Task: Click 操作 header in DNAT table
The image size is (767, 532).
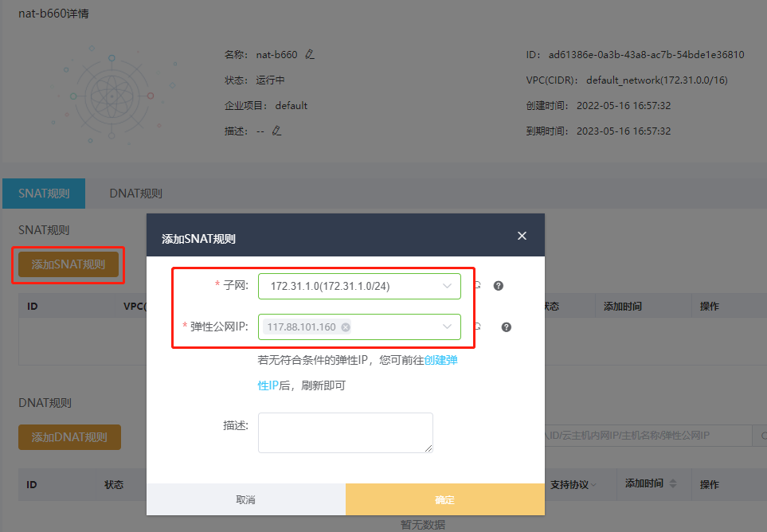Action: [x=710, y=484]
